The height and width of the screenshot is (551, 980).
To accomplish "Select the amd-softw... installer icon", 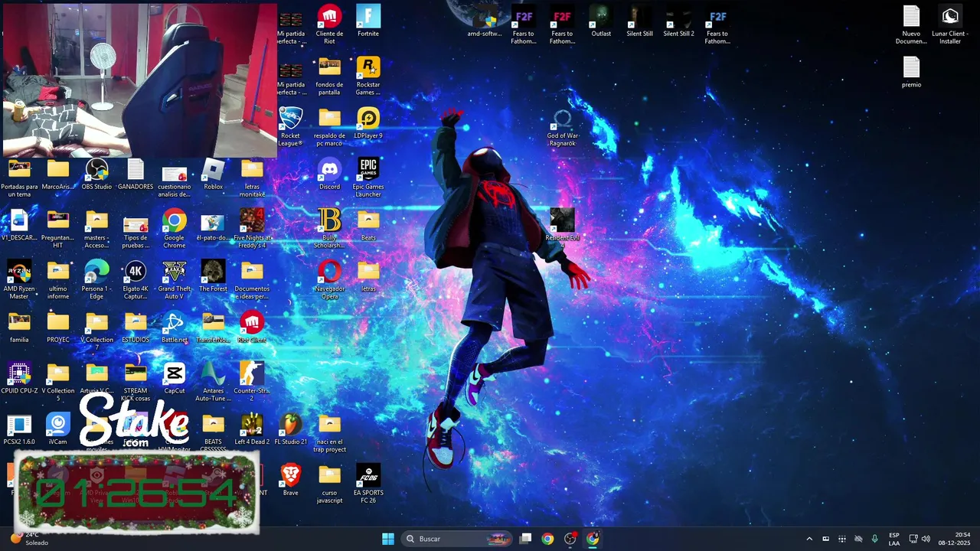I will pyautogui.click(x=485, y=21).
